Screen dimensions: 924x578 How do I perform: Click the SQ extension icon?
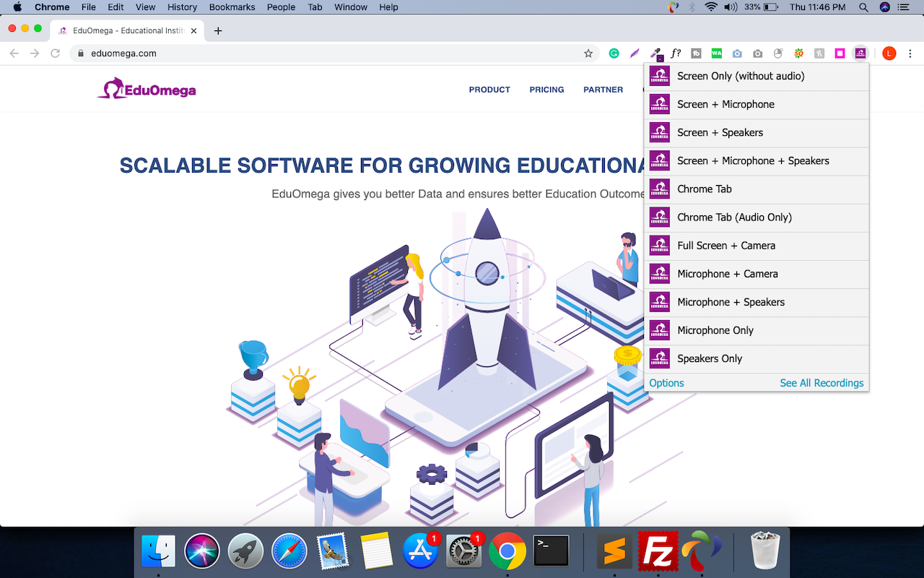(x=798, y=53)
